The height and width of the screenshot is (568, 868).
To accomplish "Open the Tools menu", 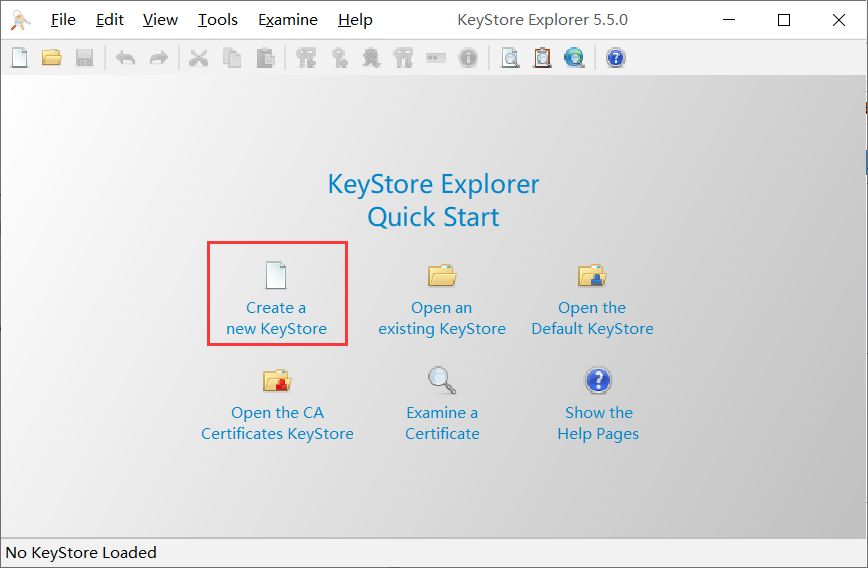I will point(218,20).
